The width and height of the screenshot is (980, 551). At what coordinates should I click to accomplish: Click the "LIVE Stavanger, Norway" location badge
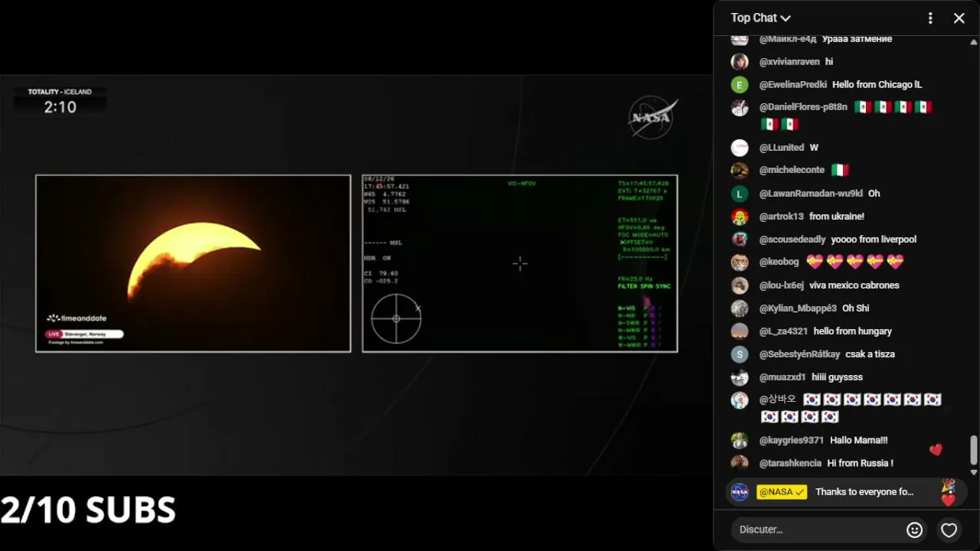84,334
